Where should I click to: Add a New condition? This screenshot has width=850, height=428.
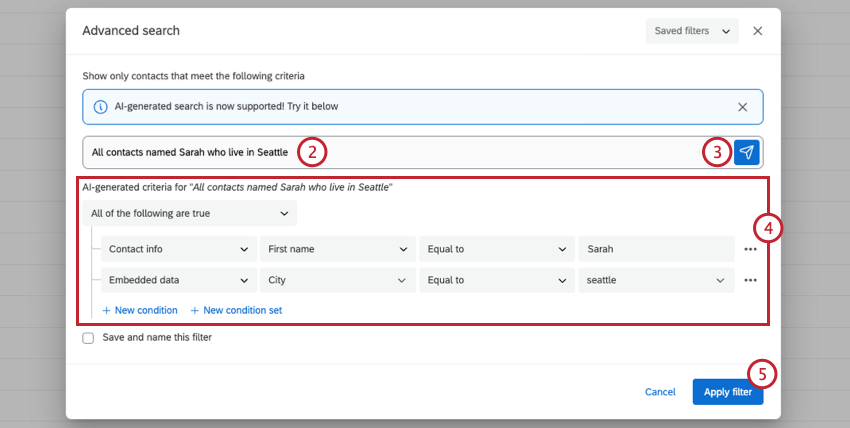pyautogui.click(x=140, y=310)
